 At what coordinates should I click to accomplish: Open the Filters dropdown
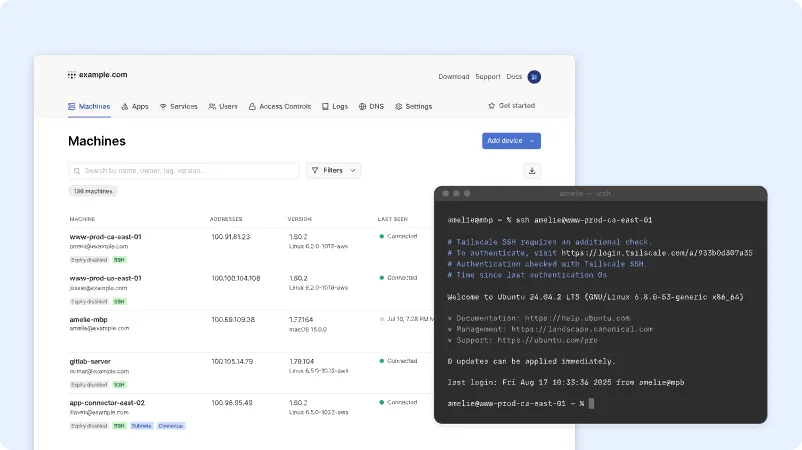333,170
